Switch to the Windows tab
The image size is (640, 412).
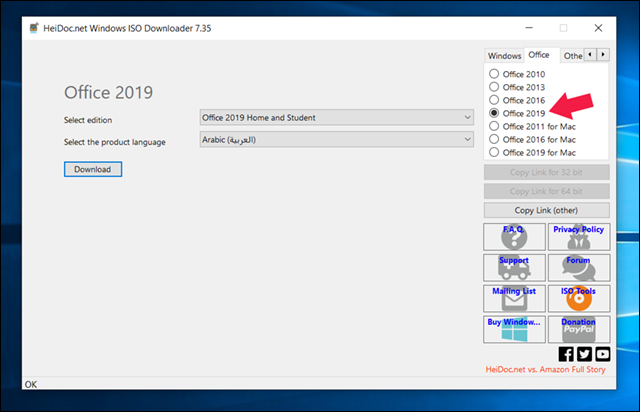504,56
